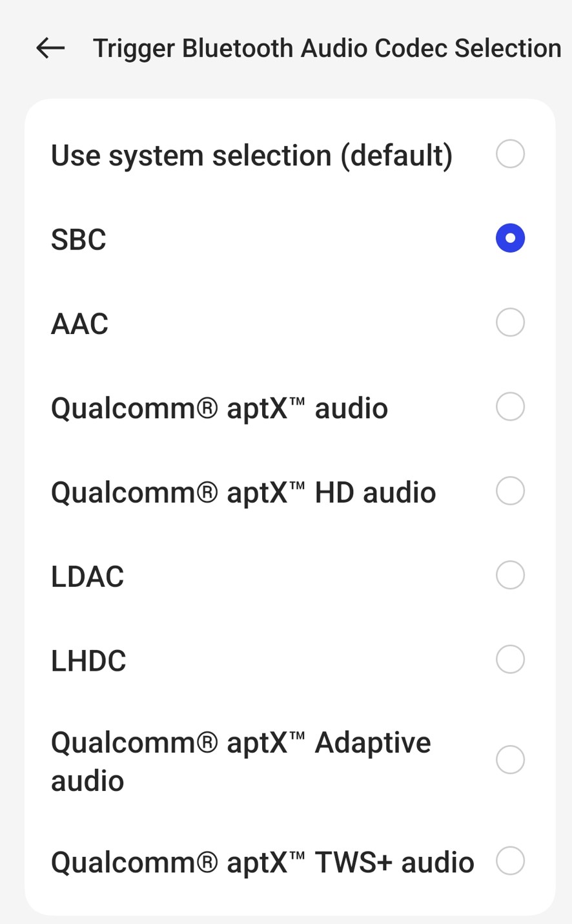Tap the SBC codec label
The image size is (572, 924).
point(79,240)
